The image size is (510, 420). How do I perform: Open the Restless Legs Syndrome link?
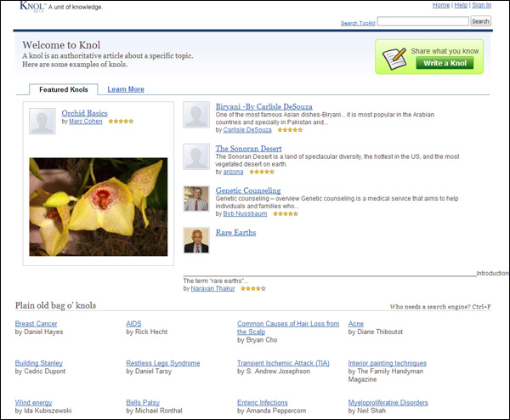[163, 363]
